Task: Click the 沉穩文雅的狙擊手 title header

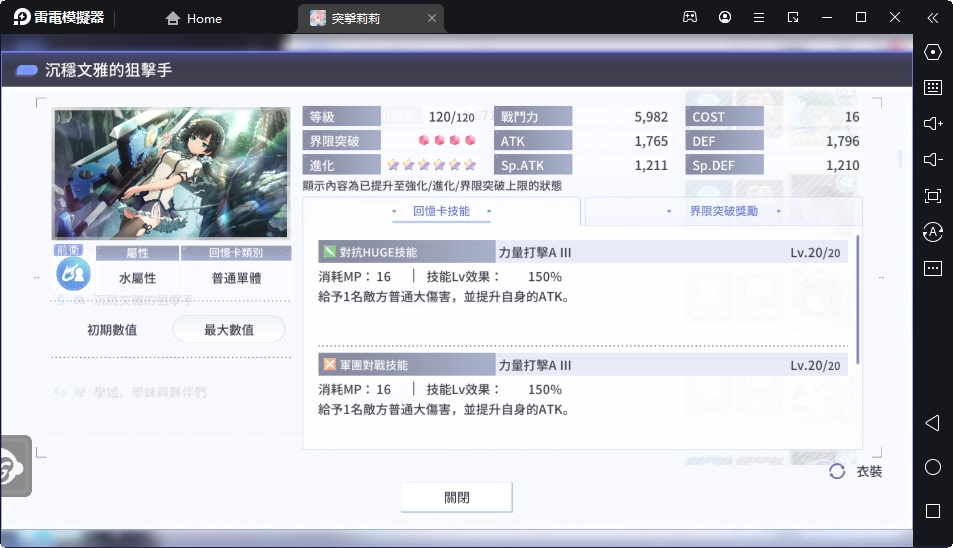Action: [x=108, y=70]
